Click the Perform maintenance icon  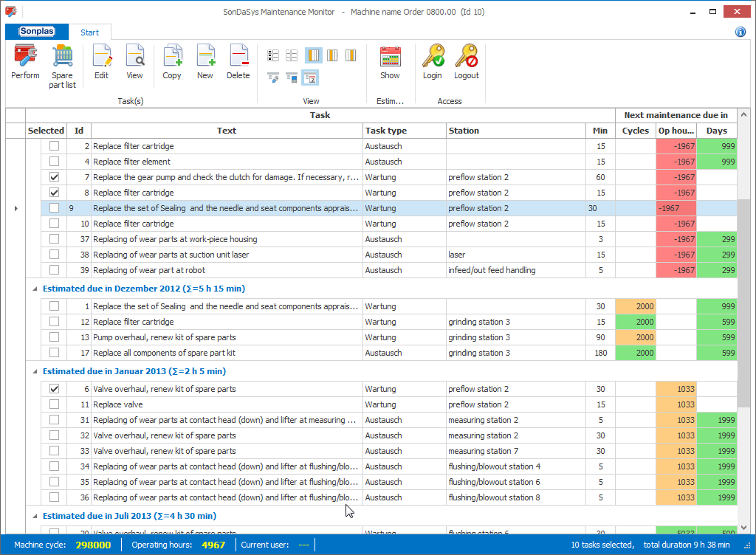[x=25, y=62]
